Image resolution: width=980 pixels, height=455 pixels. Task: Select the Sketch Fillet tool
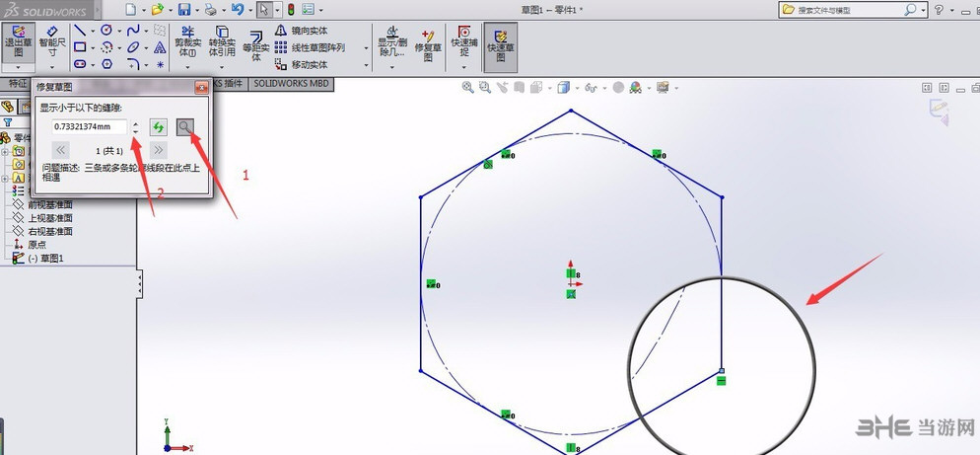(133, 64)
